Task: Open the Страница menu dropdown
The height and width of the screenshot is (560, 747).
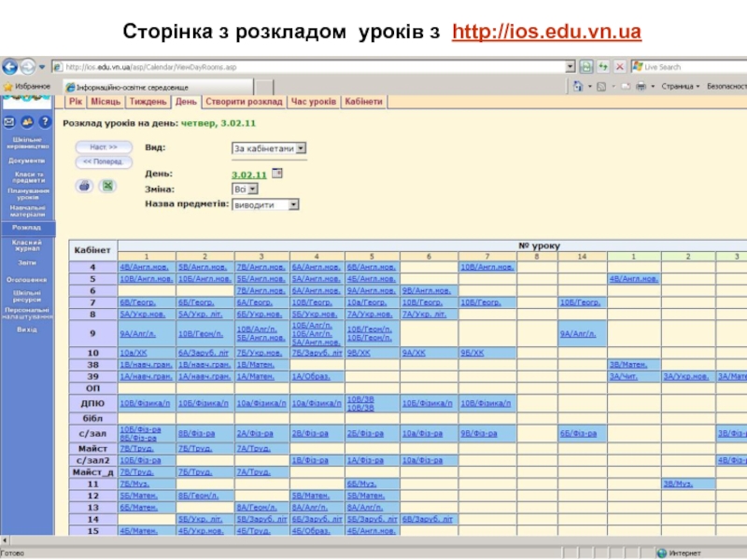Action: [680, 86]
